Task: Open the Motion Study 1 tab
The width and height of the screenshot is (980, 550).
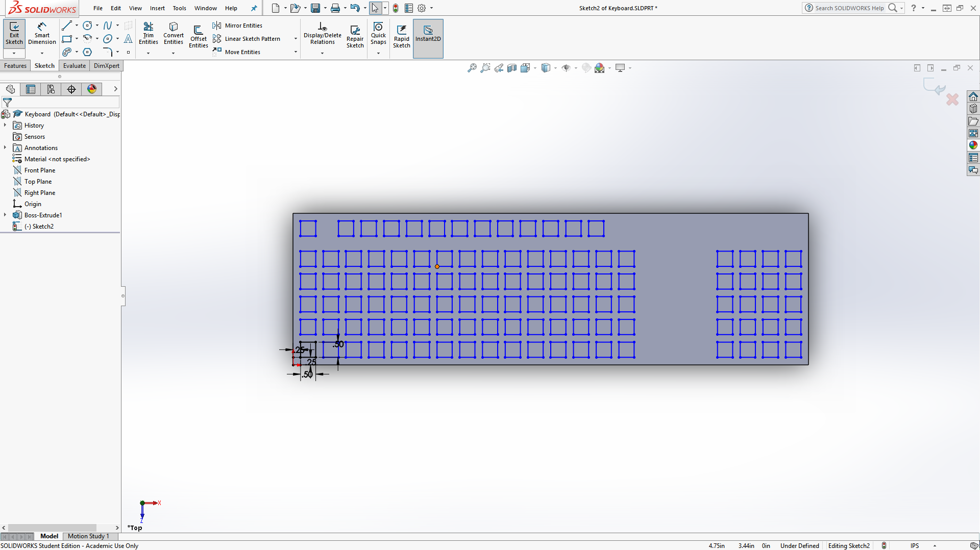Action: point(88,536)
